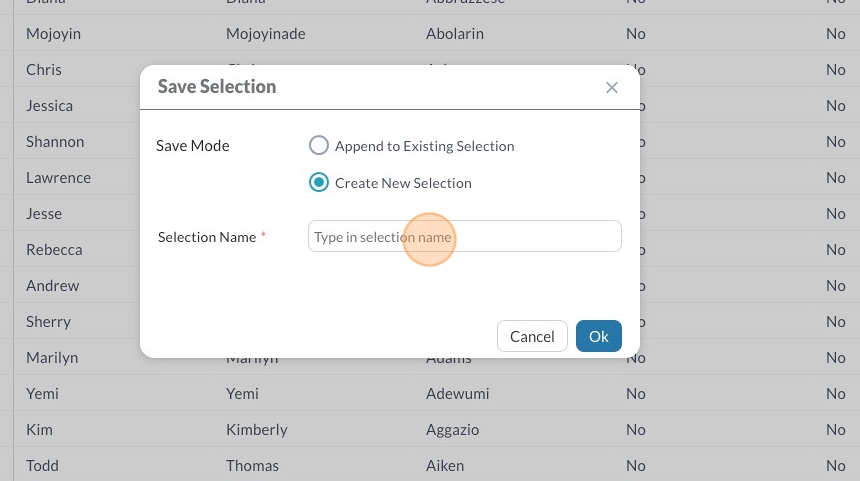Click the Lawrence row entry
This screenshot has width=860, height=481.
coord(58,178)
